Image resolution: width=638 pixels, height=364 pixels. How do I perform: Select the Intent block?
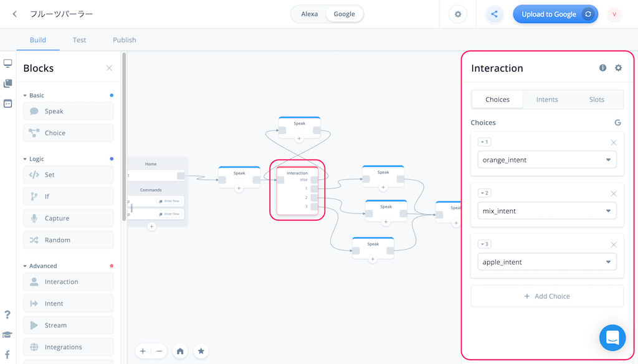pos(69,304)
